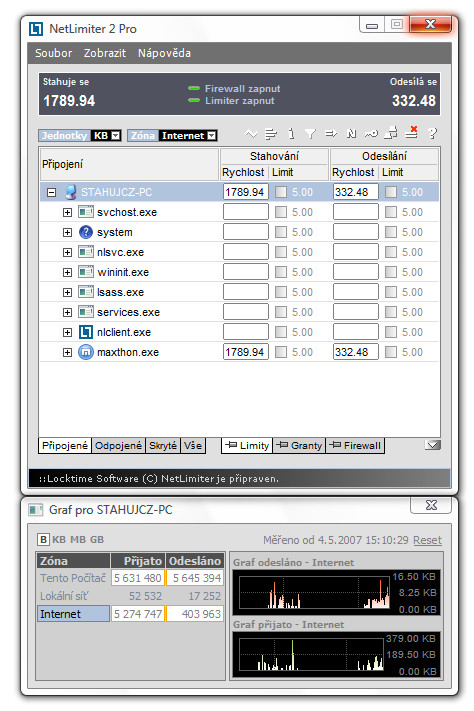Switch to the Skryté tab
Viewport: 474px width, 711px height.
tap(163, 445)
